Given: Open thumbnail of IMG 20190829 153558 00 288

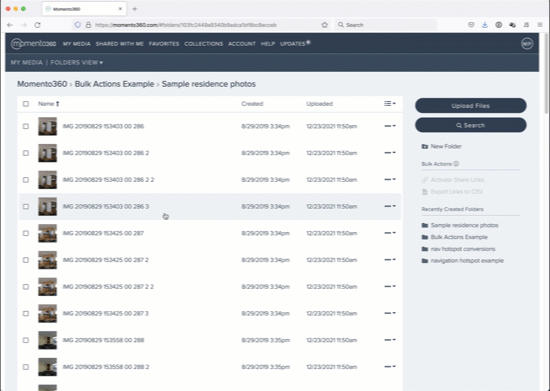Looking at the screenshot, I should click(x=47, y=340).
